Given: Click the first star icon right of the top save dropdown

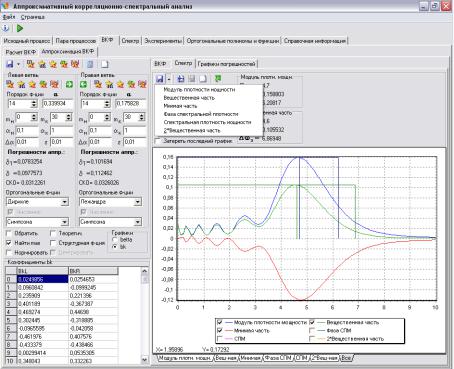Looking at the screenshot, I should tap(31, 64).
